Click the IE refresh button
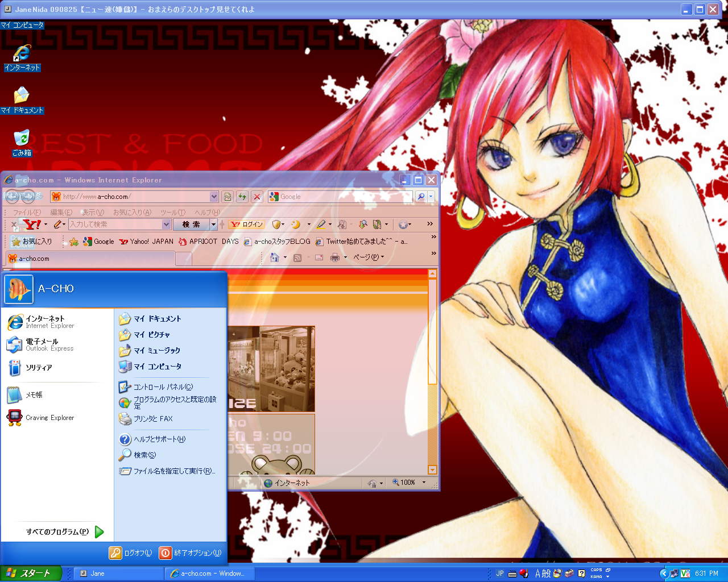This screenshot has width=728, height=582. 242,197
